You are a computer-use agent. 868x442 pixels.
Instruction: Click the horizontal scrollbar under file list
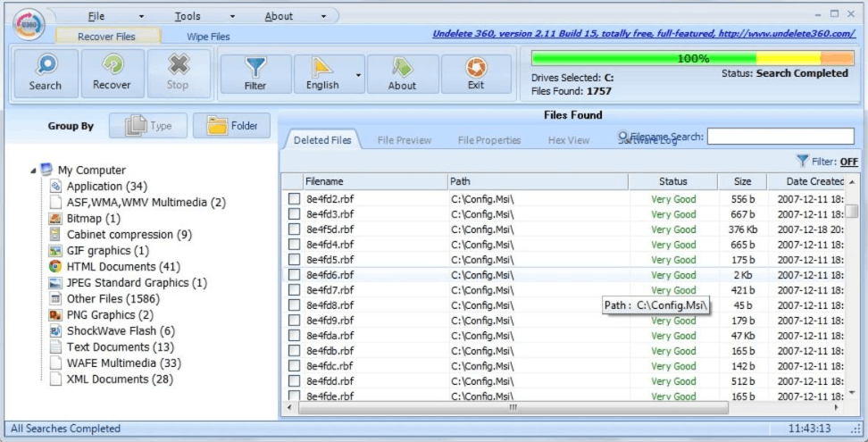(513, 407)
